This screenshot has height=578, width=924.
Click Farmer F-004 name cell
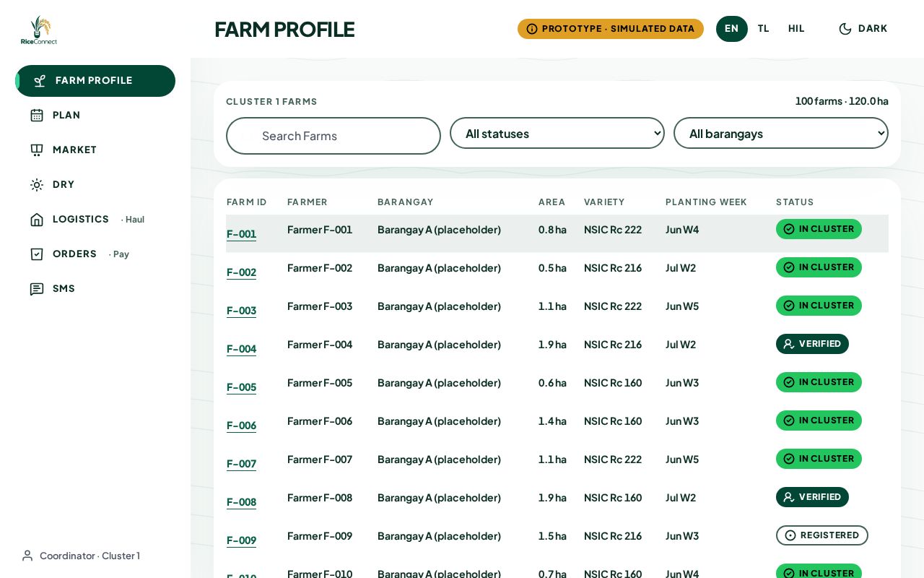click(x=320, y=345)
